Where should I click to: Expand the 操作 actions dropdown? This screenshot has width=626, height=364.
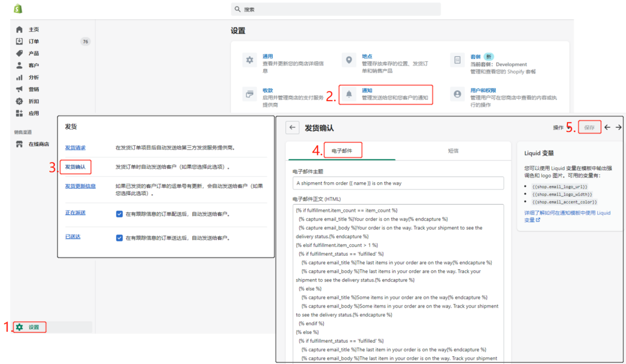tap(561, 128)
